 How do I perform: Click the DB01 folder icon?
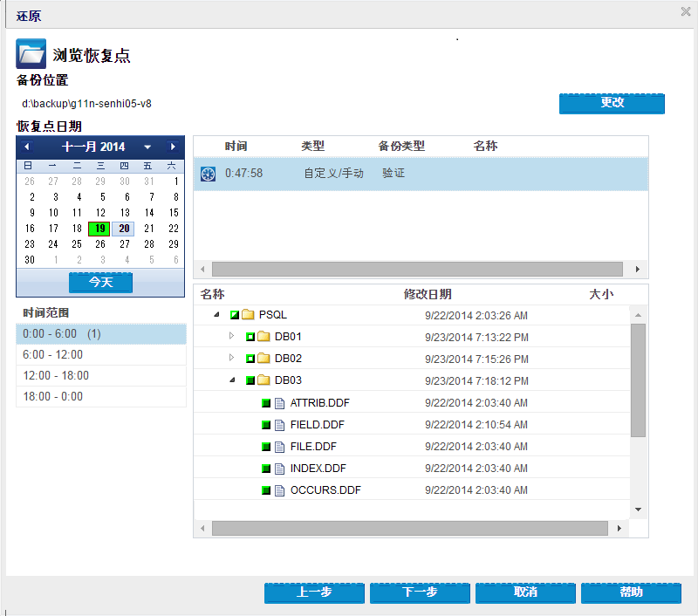(263, 337)
